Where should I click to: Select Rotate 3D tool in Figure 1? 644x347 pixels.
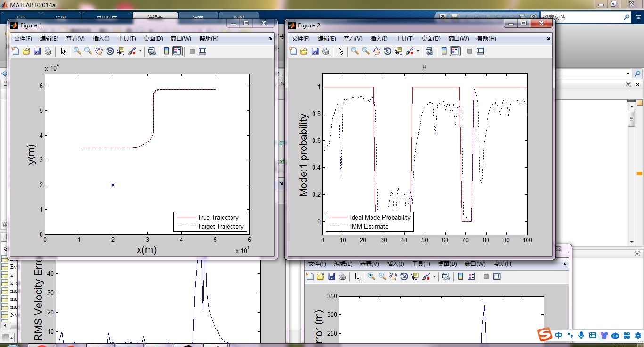tap(110, 51)
